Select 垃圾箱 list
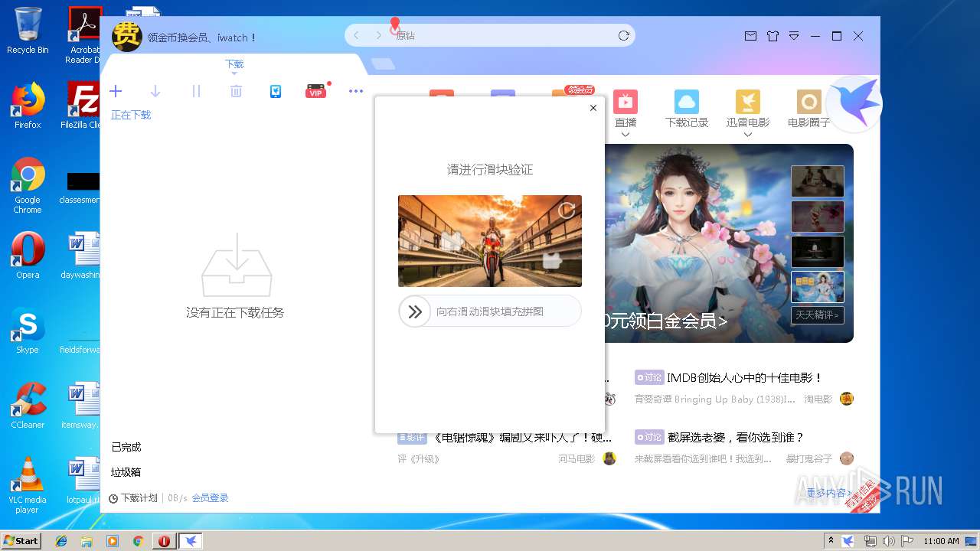This screenshot has width=980, height=551. coord(126,472)
